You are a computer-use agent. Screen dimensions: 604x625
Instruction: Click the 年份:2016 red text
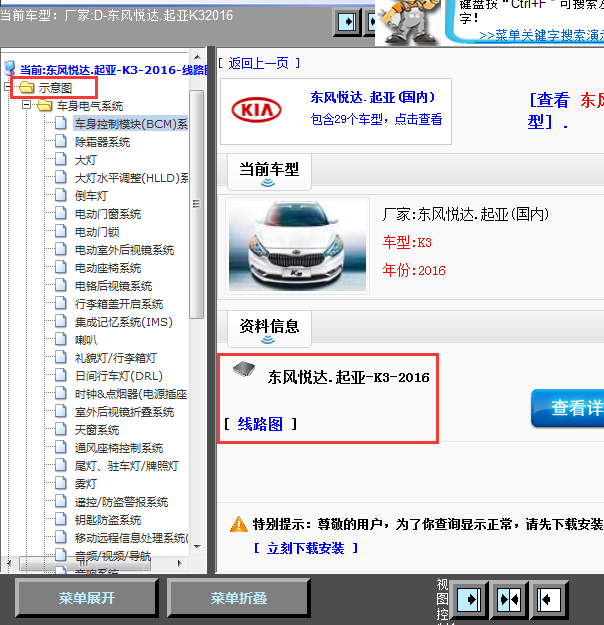pyautogui.click(x=414, y=270)
